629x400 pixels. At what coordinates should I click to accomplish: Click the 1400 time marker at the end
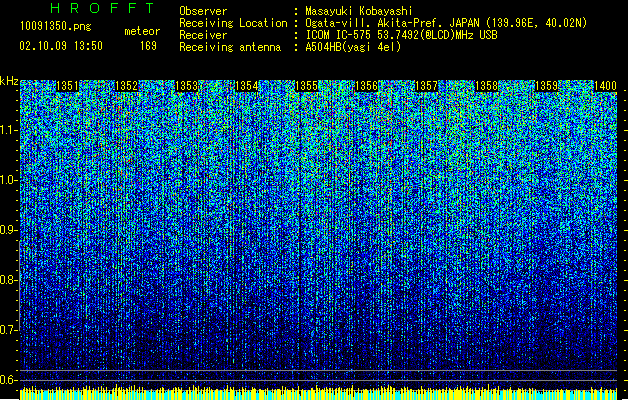tap(605, 86)
